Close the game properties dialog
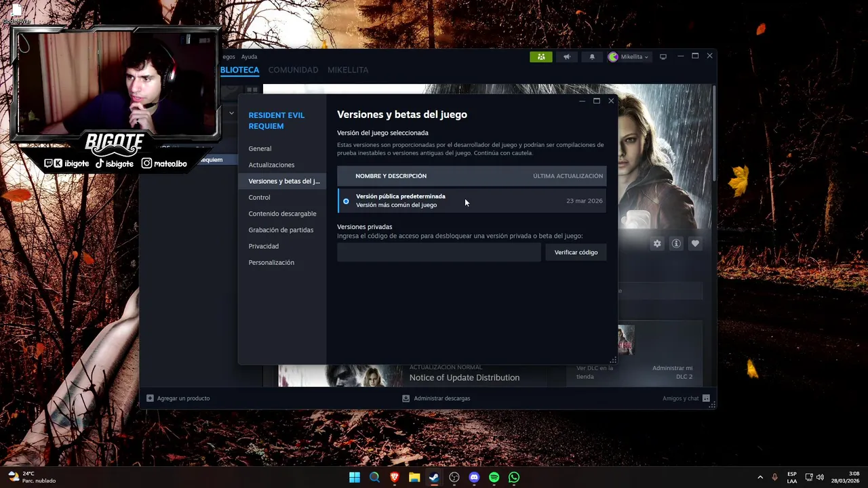The width and height of the screenshot is (868, 488). 611,101
